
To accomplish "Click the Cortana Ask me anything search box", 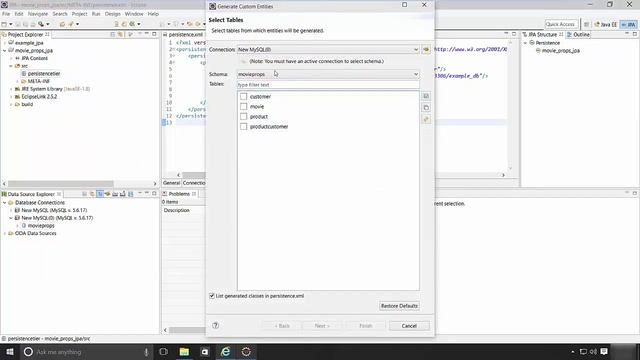I will [x=87, y=352].
